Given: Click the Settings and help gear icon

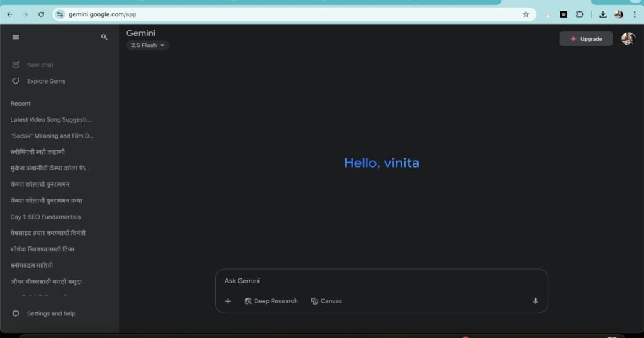Looking at the screenshot, I should pos(16,313).
